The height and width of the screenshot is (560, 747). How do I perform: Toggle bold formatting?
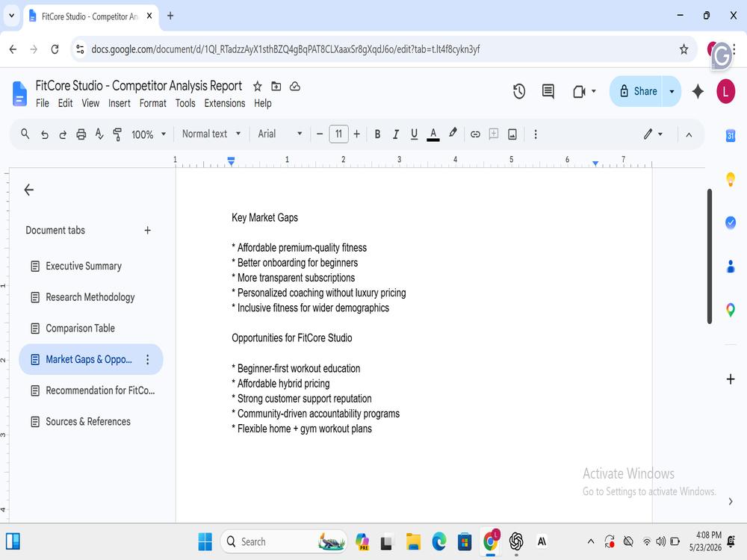(377, 134)
